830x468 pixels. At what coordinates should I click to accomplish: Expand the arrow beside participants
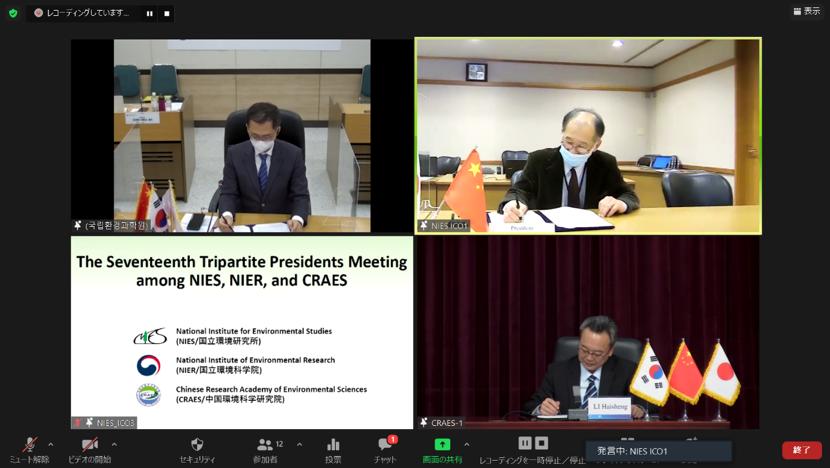(299, 445)
